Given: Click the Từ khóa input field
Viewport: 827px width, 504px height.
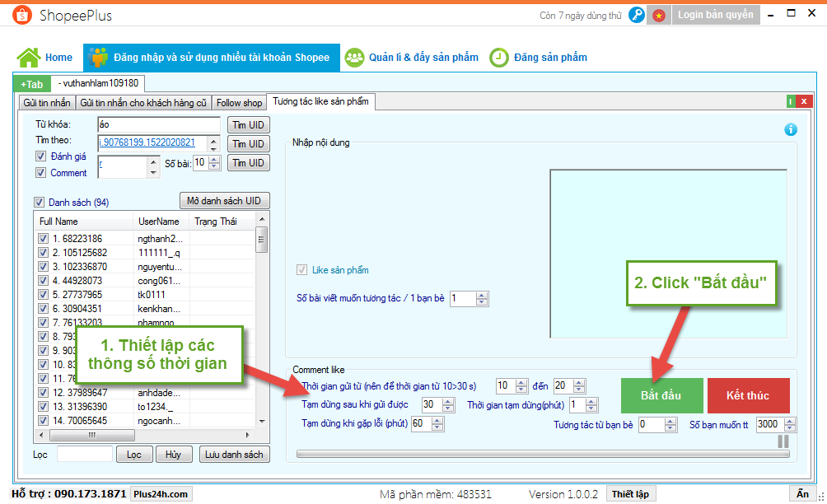Looking at the screenshot, I should pyautogui.click(x=158, y=124).
